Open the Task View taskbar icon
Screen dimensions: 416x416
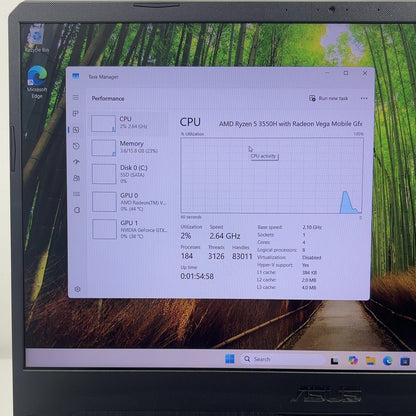point(334,360)
